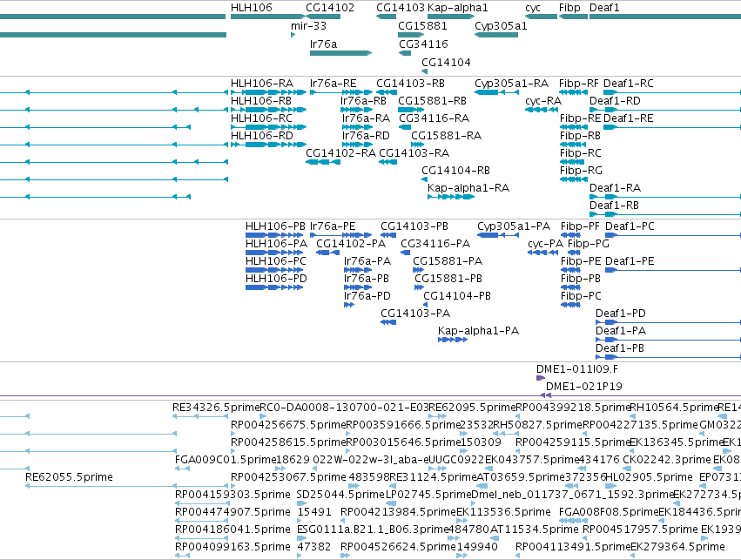Click the CG34116-PA protein label
Screen dimensions: 741x560
tap(435, 244)
